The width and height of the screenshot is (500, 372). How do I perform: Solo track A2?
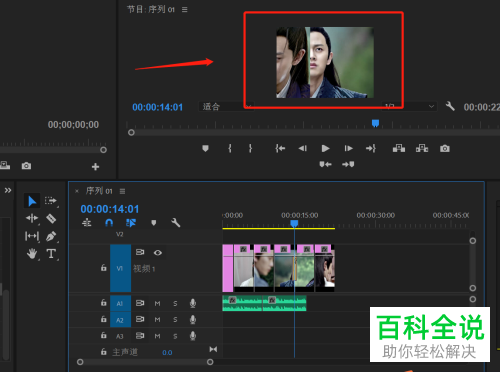175,320
